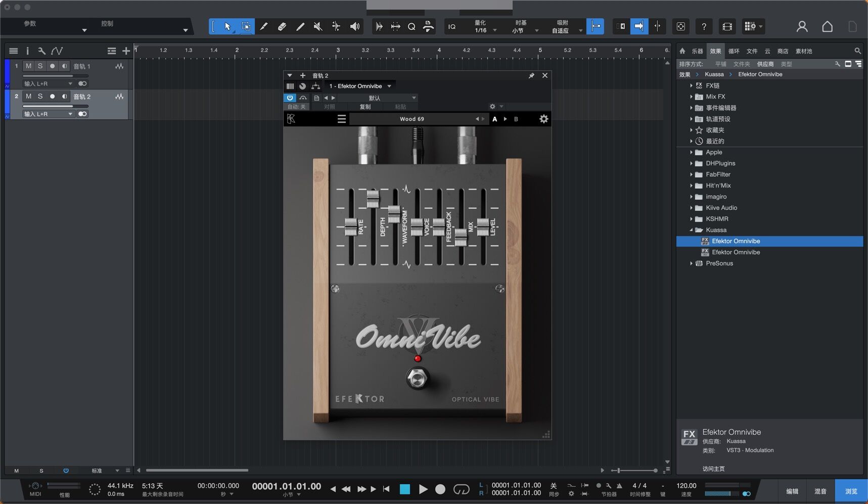Image resolution: width=868 pixels, height=504 pixels.
Task: Solo track 音轨 2
Action: click(x=40, y=97)
